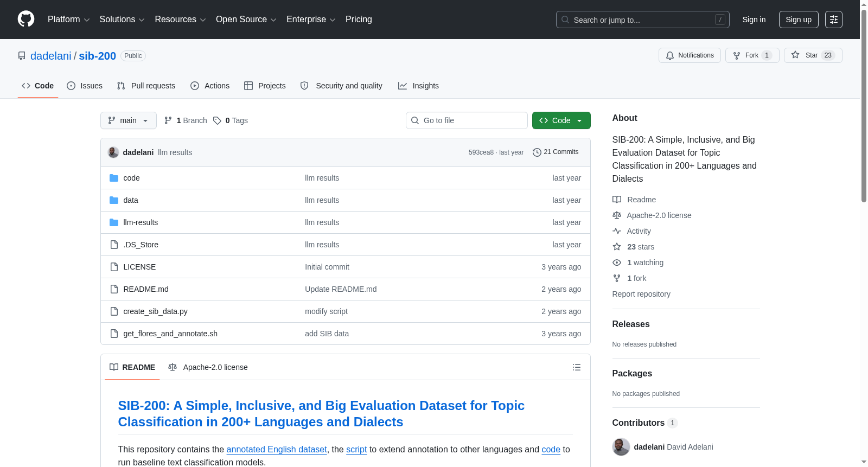
Task: Click the Sign in link
Action: coord(754,20)
